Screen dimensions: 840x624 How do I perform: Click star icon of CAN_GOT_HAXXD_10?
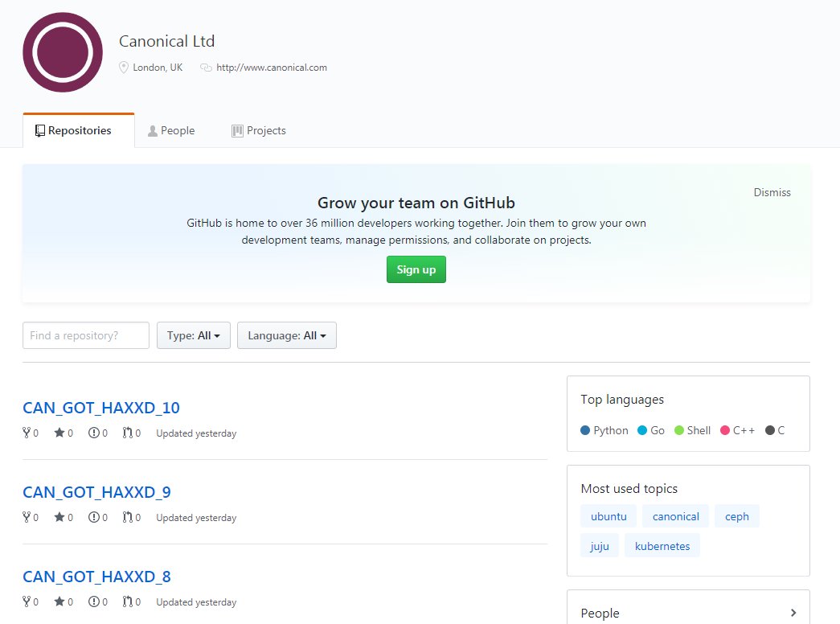pyautogui.click(x=59, y=433)
